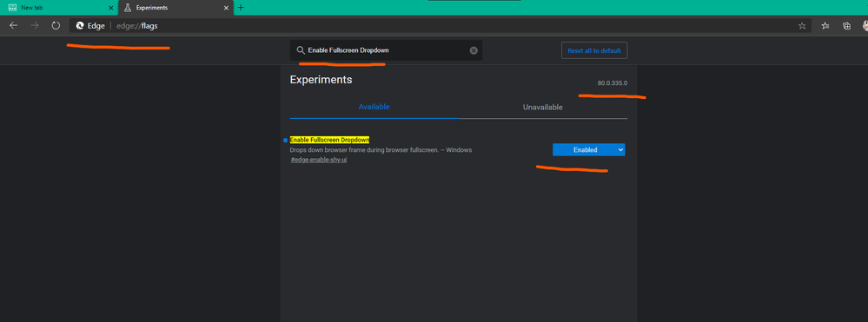Click the magnifier icon in search box
The image size is (868, 322).
point(301,50)
